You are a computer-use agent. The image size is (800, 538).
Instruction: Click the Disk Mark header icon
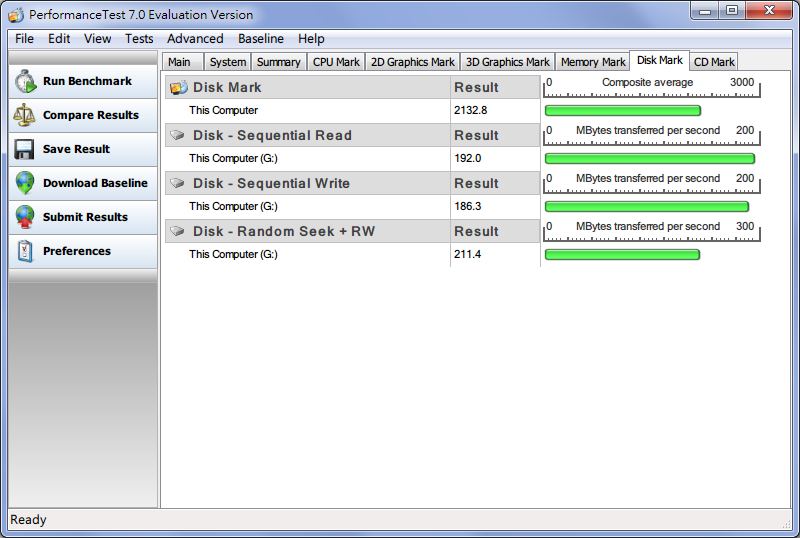[179, 87]
